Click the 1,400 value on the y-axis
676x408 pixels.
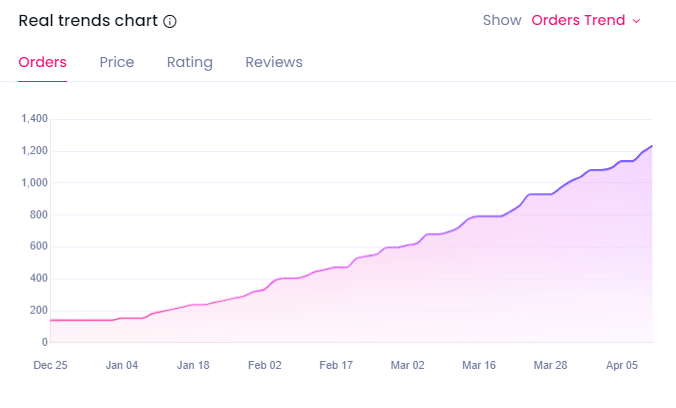35,119
